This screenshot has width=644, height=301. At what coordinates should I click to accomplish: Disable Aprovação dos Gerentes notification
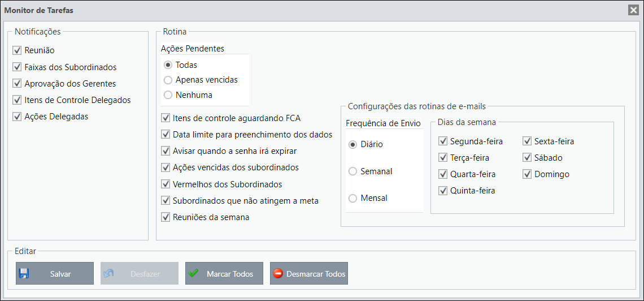pyautogui.click(x=17, y=84)
